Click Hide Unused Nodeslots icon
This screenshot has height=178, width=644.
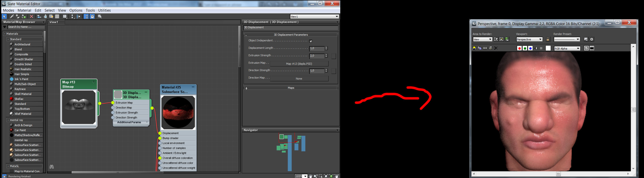45,16
